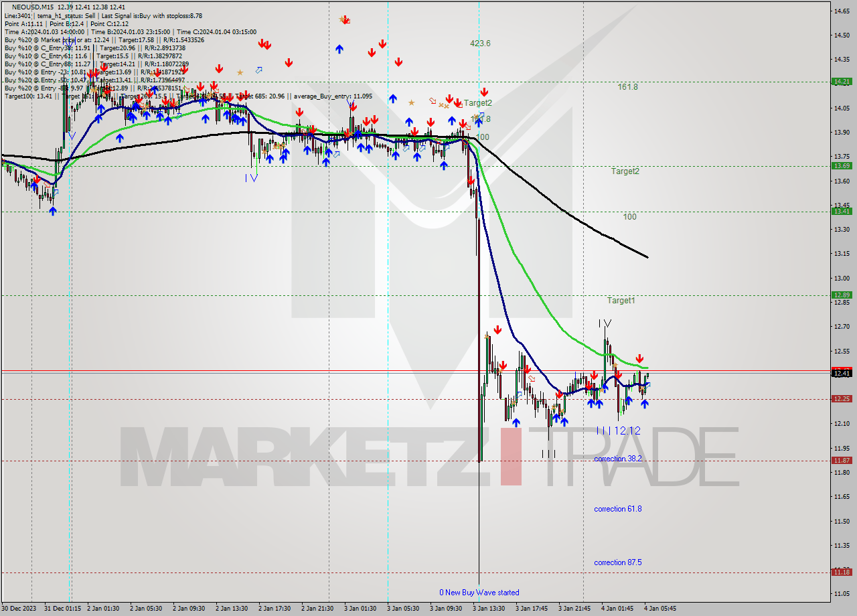Click the 161.8 label near right axis

point(627,87)
